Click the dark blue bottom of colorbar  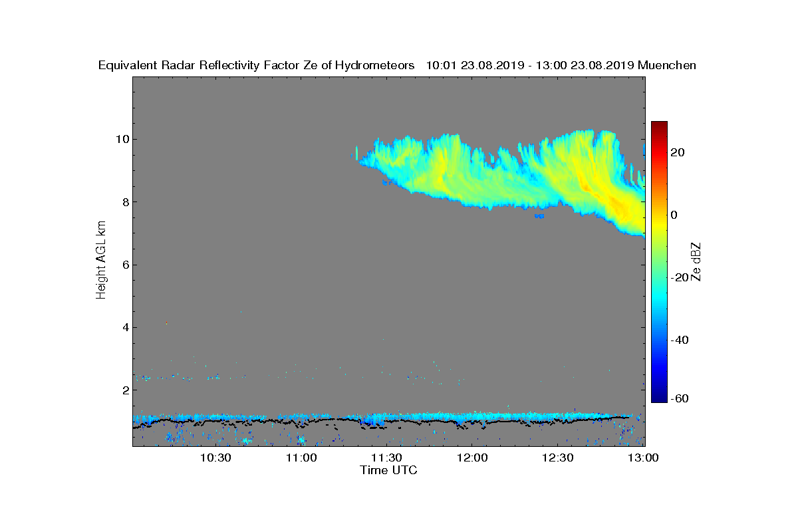[659, 398]
